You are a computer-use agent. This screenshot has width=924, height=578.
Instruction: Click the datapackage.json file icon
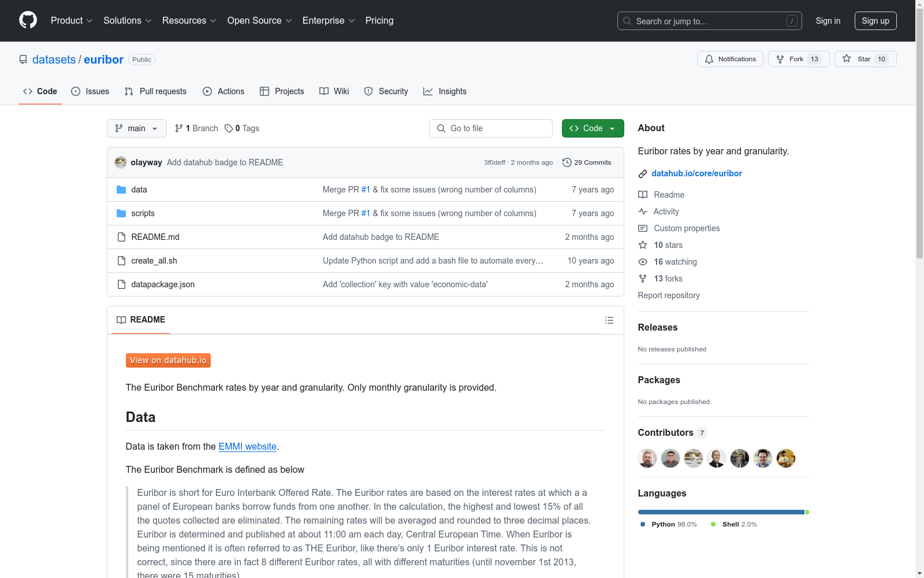click(x=121, y=284)
